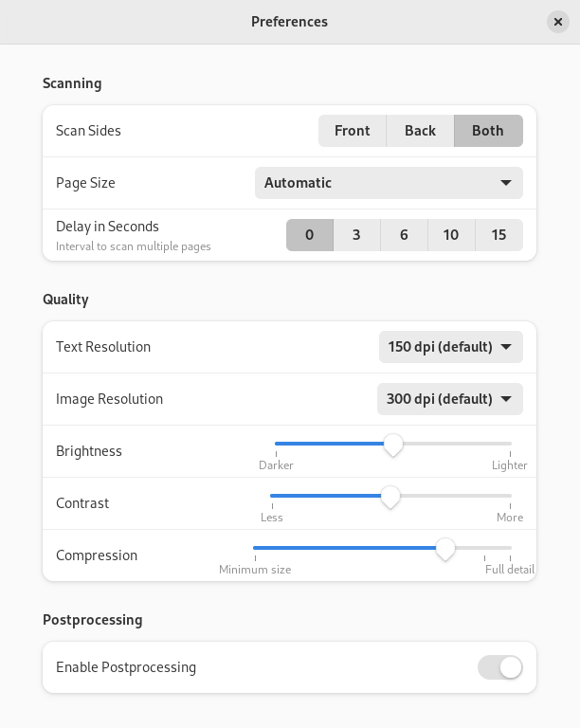The width and height of the screenshot is (580, 728).
Task: Select Both scan sides
Action: (488, 131)
